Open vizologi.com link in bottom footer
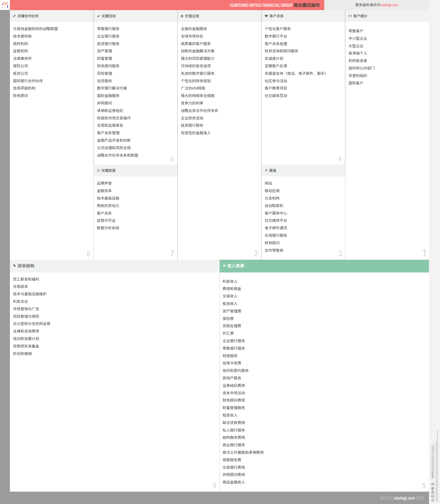The width and height of the screenshot is (440, 504). (404, 498)
